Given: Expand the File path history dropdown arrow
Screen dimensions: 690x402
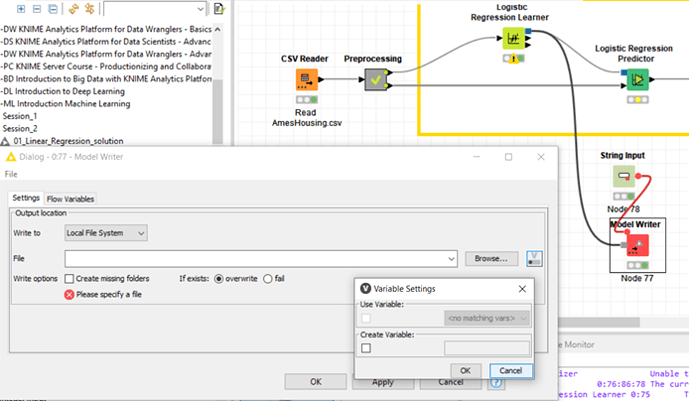Looking at the screenshot, I should point(451,259).
